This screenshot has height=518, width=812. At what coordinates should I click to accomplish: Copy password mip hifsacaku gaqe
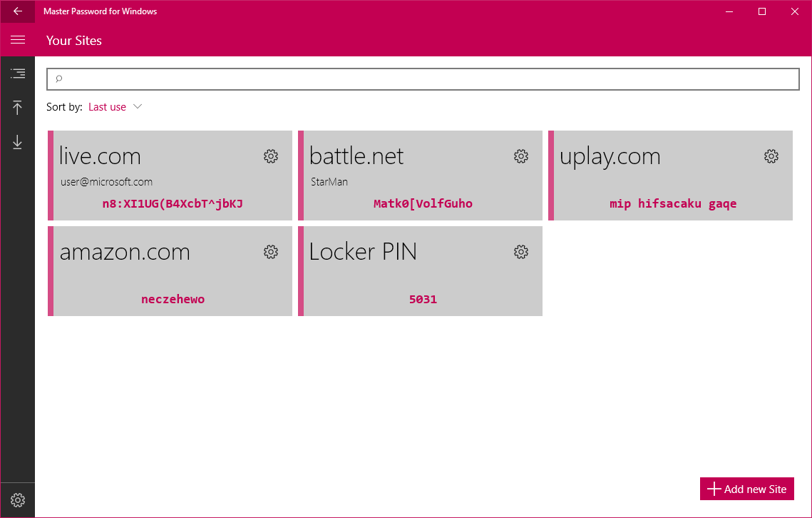click(x=673, y=204)
